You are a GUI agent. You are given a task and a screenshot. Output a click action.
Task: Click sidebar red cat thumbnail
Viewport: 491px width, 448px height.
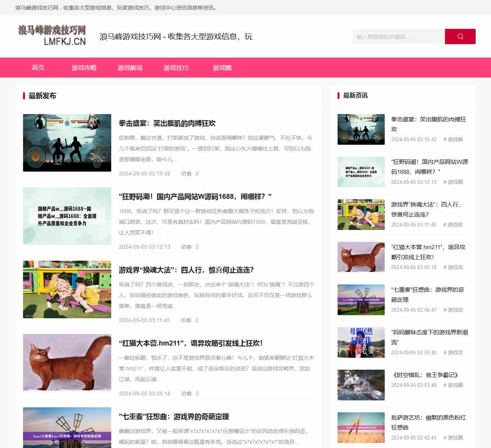[361, 257]
